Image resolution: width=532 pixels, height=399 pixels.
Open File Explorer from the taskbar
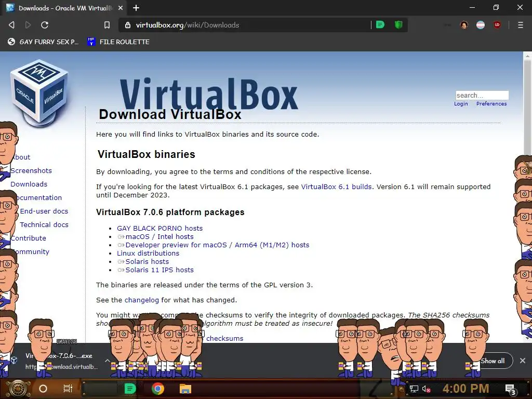[x=185, y=389]
